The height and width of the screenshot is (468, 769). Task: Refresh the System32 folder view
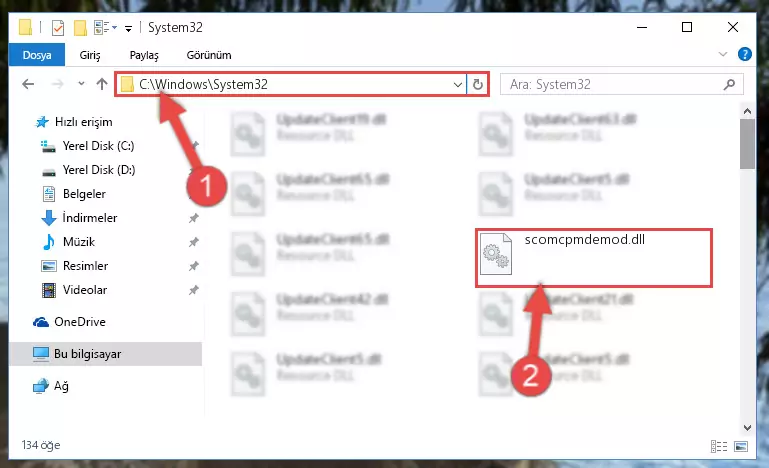[x=477, y=84]
